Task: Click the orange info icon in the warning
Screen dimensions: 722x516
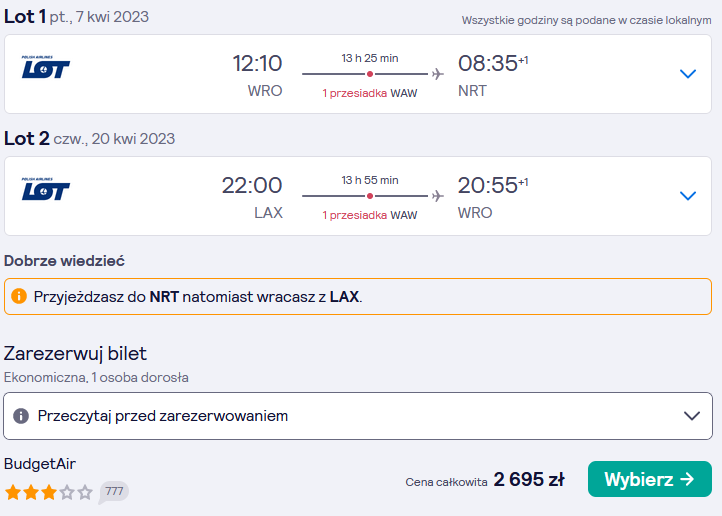Action: [19, 296]
